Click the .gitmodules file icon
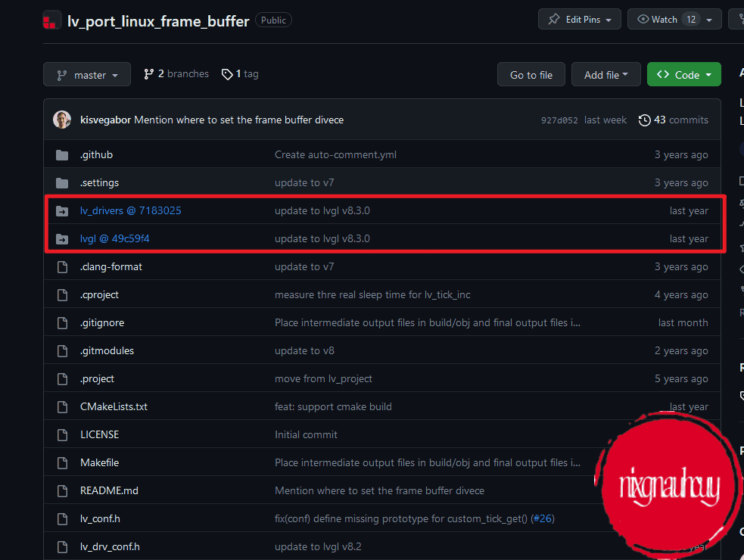The width and height of the screenshot is (744, 560). pos(62,350)
